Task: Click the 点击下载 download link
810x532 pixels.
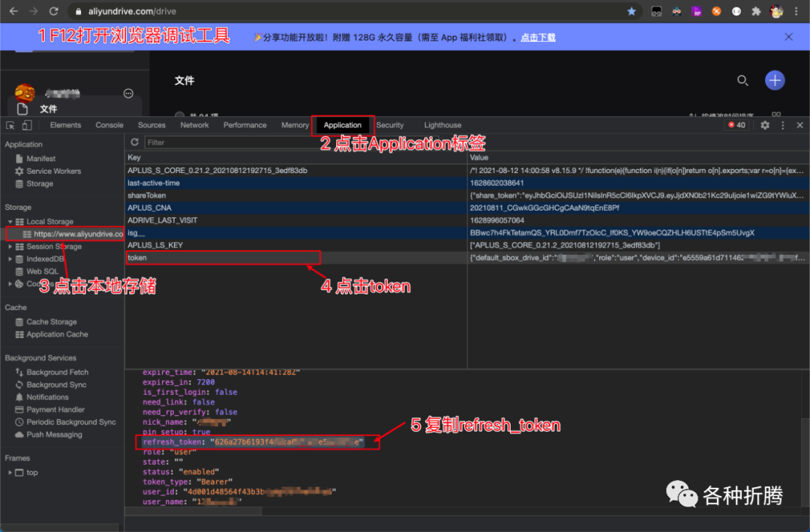Action: [x=538, y=37]
